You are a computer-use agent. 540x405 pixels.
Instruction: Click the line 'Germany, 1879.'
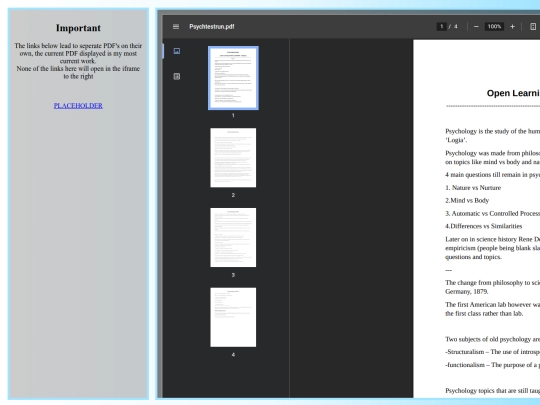coord(467,292)
